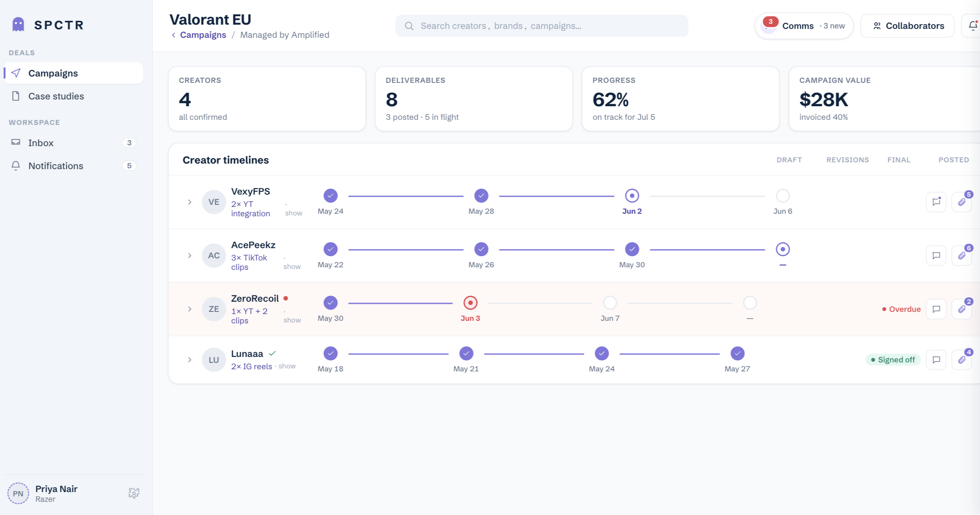
Task: Open the Creators stat card
Action: point(267,99)
